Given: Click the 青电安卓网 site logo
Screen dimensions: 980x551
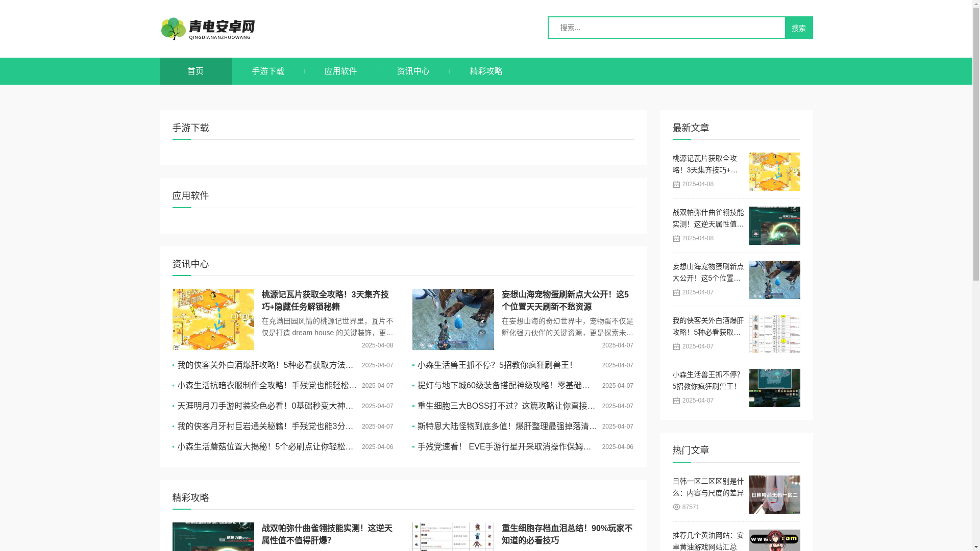Looking at the screenshot, I should [208, 29].
